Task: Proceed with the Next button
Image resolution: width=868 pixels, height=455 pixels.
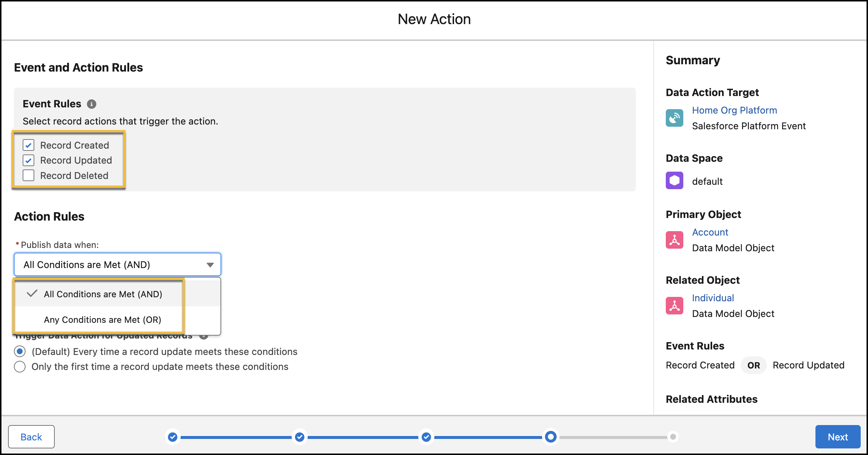Action: (x=838, y=437)
